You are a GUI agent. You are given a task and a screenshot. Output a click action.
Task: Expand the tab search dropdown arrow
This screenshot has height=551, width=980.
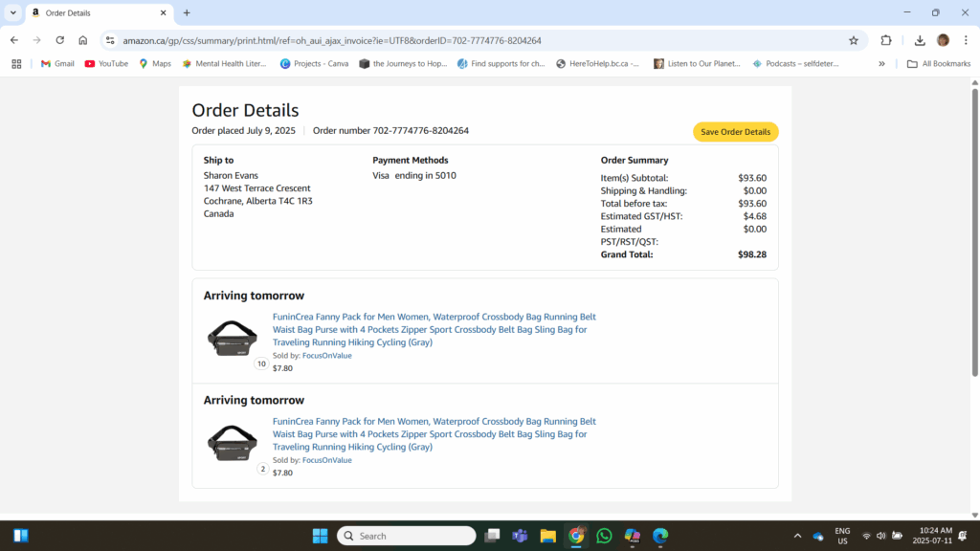click(x=13, y=12)
